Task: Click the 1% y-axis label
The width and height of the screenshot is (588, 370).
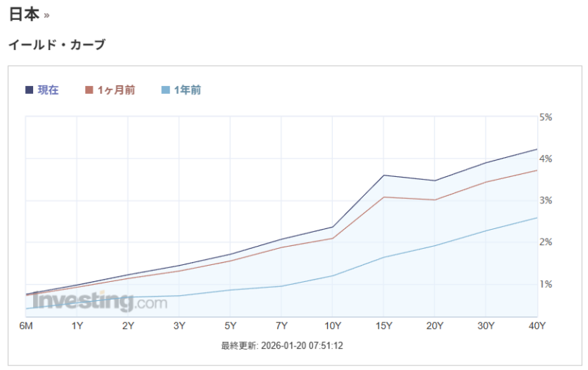Action: [x=546, y=284]
